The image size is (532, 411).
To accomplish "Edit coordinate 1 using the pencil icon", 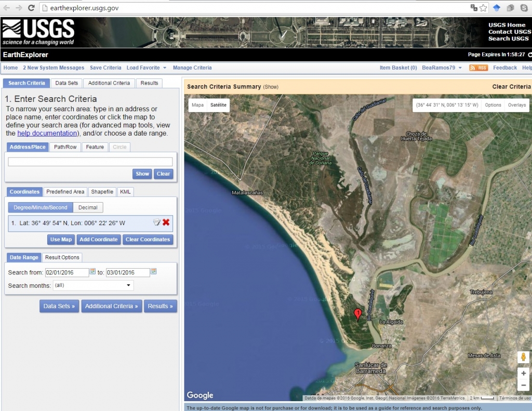I will pyautogui.click(x=157, y=222).
